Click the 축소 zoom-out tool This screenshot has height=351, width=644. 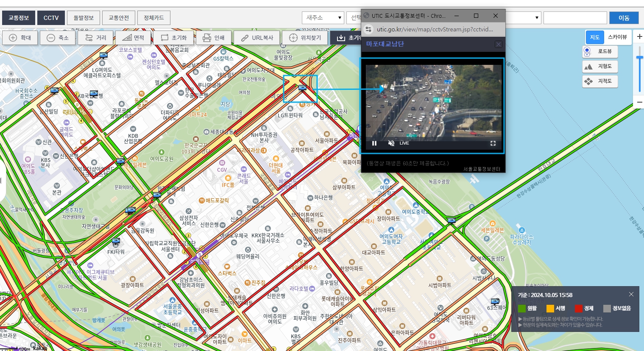(x=58, y=38)
